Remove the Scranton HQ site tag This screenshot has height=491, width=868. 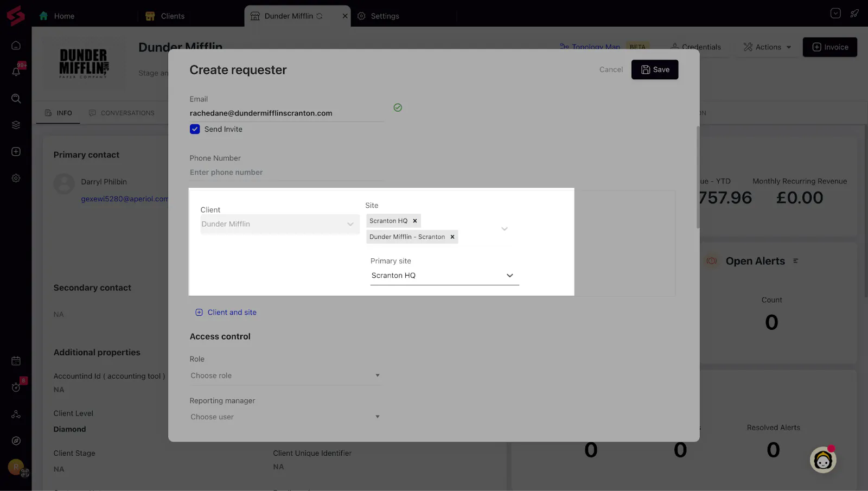[415, 221]
